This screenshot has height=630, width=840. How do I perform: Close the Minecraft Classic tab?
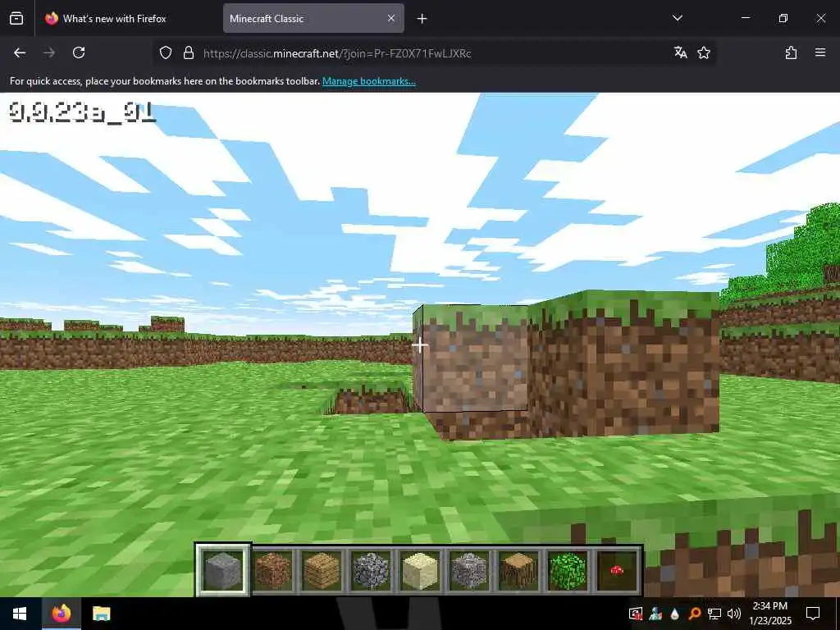[x=391, y=18]
